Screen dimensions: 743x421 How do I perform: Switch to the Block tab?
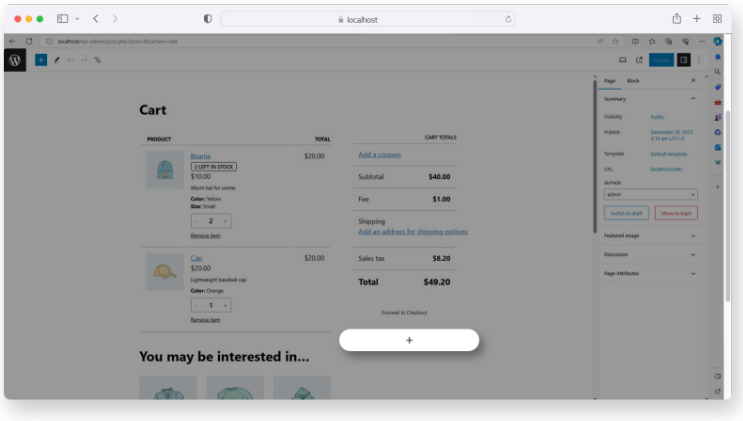[x=633, y=80]
